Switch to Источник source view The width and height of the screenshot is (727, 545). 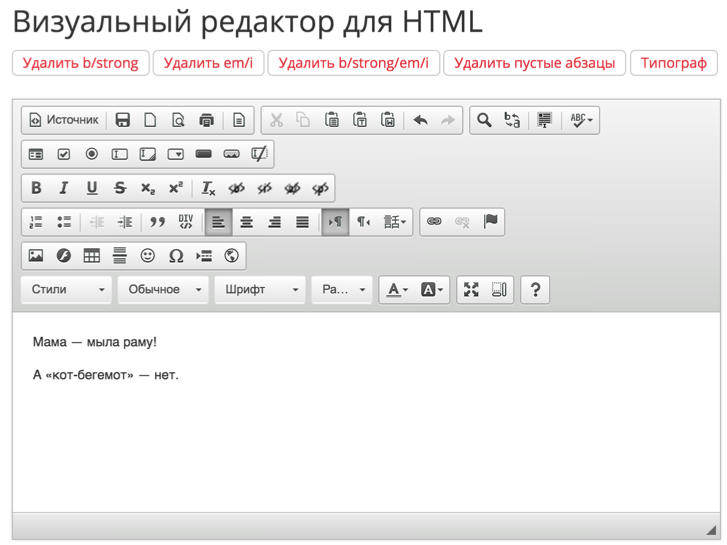(64, 120)
